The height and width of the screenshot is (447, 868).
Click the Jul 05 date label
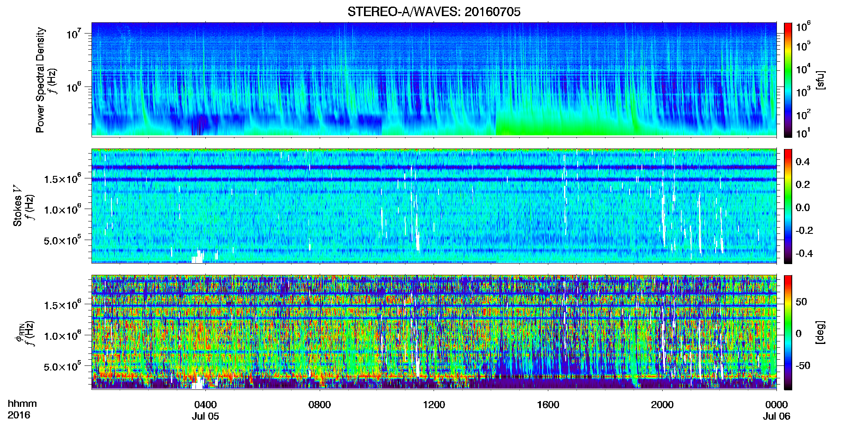[205, 416]
